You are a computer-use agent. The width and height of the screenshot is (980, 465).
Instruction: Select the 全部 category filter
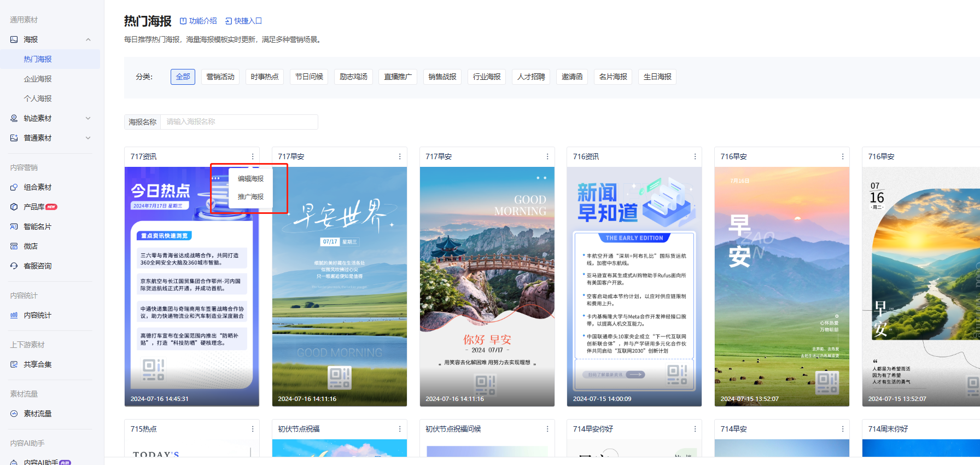tap(183, 77)
